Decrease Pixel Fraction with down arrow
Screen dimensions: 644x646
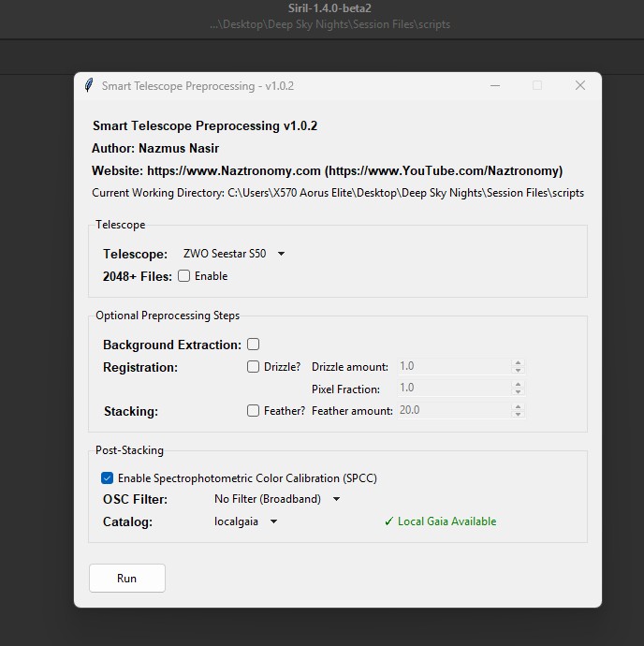(518, 391)
